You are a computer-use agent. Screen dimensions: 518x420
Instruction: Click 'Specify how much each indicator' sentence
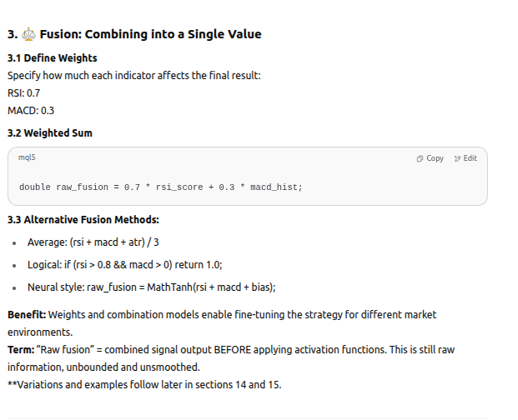(133, 76)
